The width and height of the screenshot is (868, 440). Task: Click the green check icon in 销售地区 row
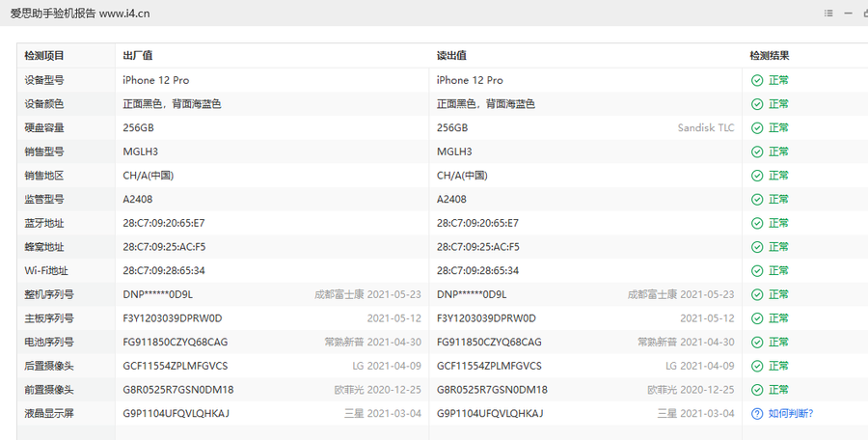coord(757,176)
